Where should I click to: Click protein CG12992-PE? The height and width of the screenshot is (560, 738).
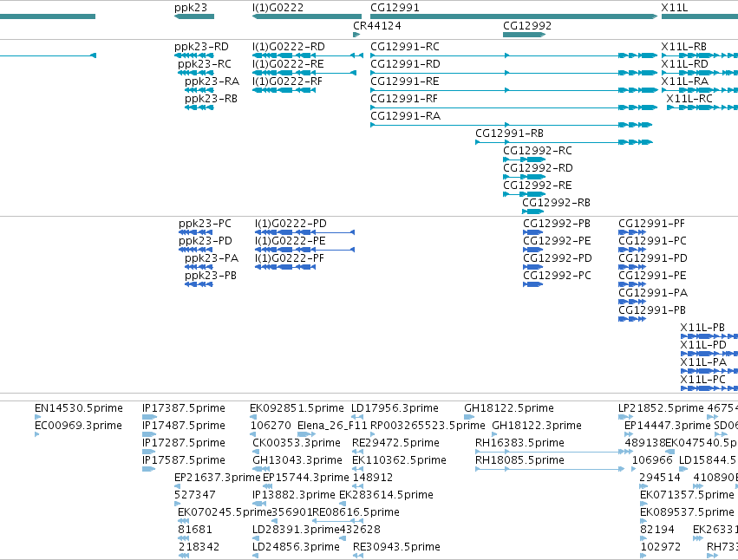557,241
